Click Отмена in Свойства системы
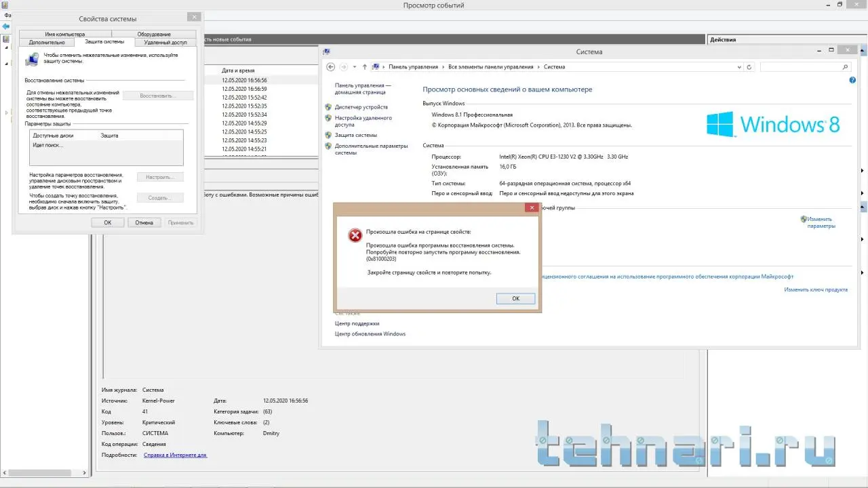Screen dimensions: 868x488 144,222
